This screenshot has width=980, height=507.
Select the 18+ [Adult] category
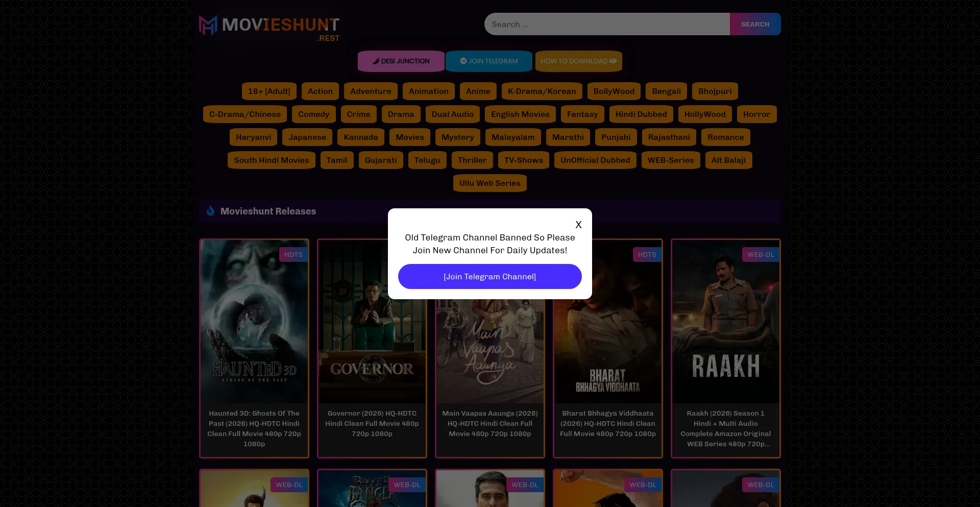(269, 91)
